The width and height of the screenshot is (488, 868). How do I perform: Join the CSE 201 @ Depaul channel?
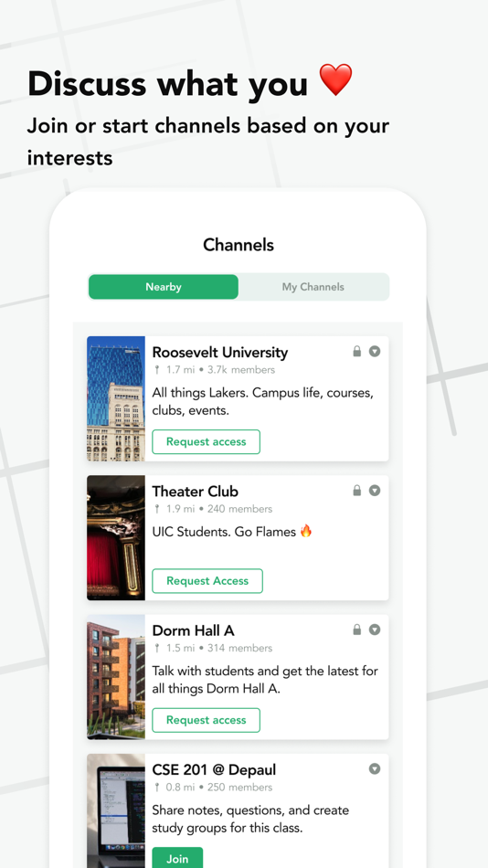pos(177,859)
